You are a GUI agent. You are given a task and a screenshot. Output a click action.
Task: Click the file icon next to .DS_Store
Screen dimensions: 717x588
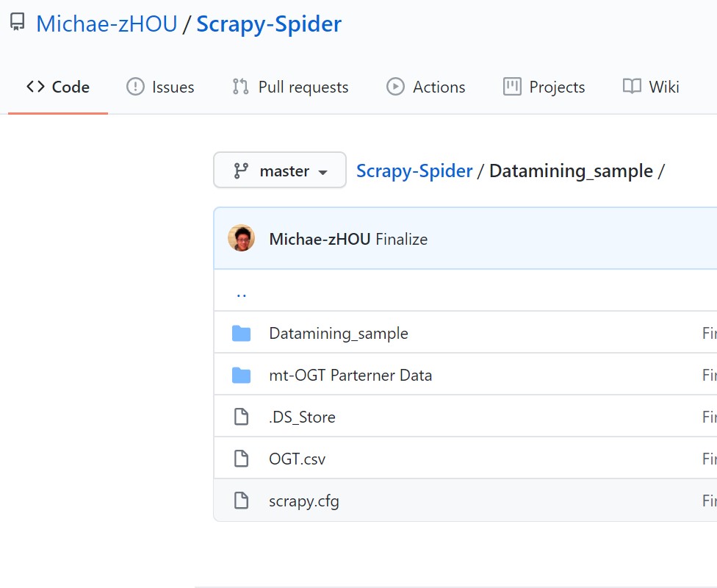[x=242, y=417]
